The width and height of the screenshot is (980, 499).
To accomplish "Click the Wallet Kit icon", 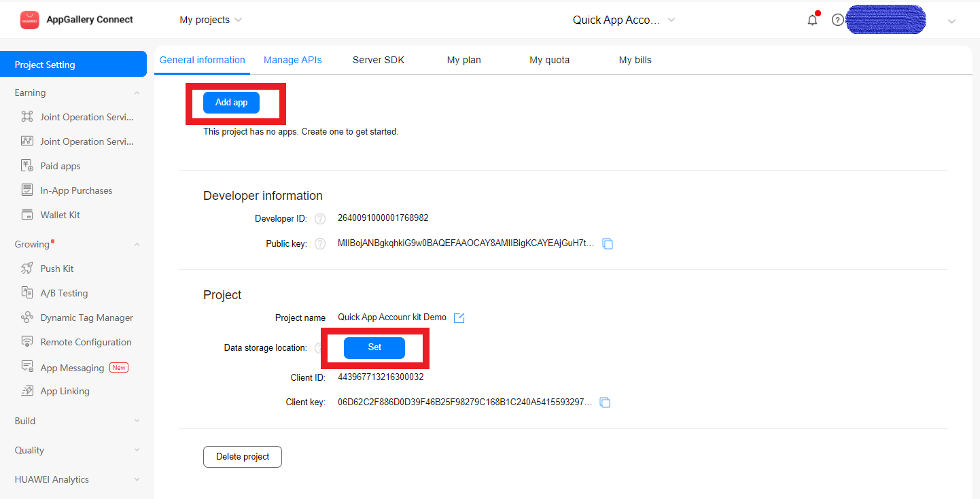I will pos(27,215).
